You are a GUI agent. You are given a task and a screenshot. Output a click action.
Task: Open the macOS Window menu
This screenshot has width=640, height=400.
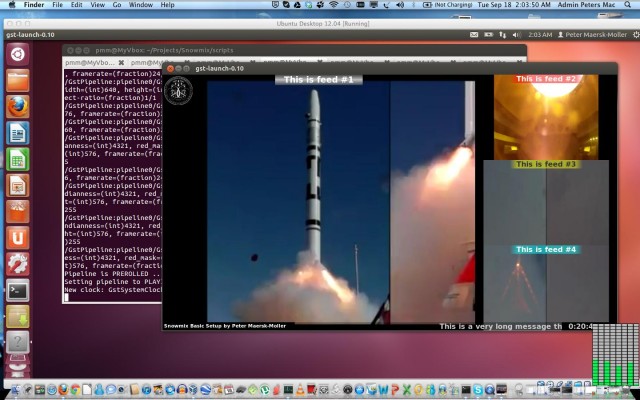coord(141,5)
